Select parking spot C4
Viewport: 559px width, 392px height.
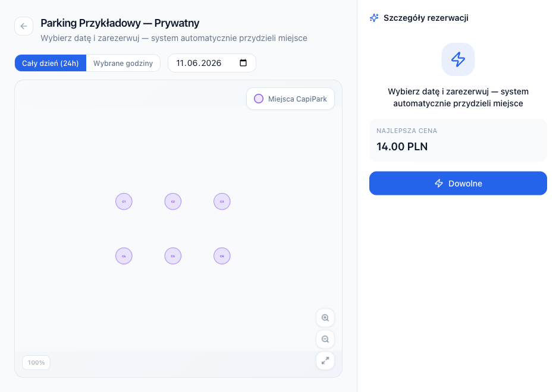point(124,256)
